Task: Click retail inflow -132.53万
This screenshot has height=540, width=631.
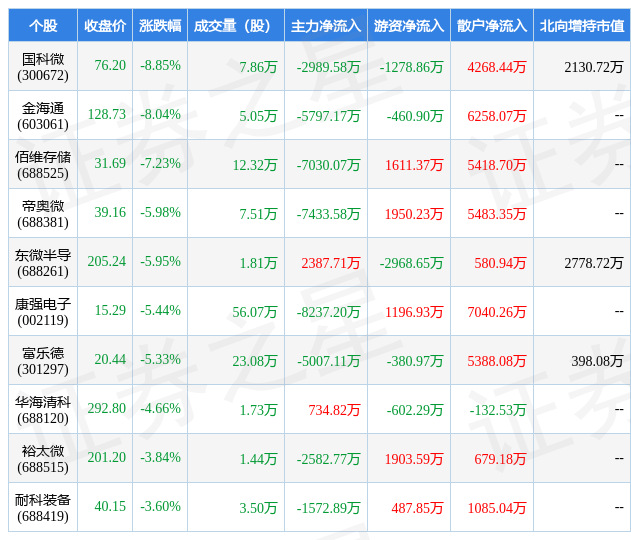Action: coord(498,410)
